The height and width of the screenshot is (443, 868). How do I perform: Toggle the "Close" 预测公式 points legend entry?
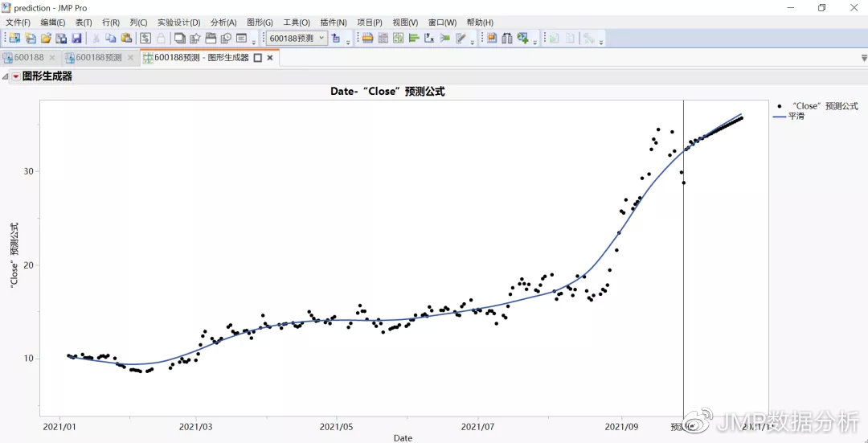(817, 106)
